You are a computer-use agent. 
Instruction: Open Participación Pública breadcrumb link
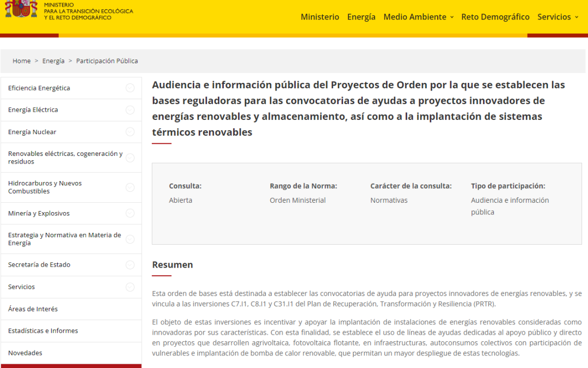pyautogui.click(x=107, y=61)
